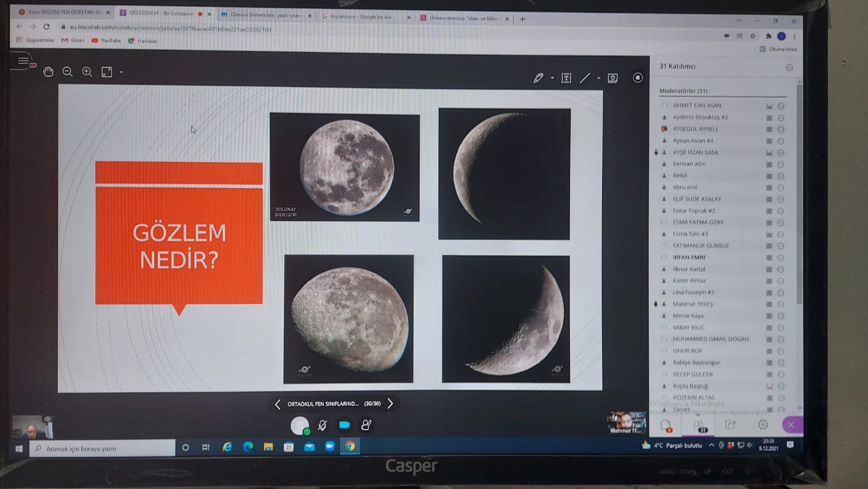868x489 pixels.
Task: Open the share content tab
Action: [x=731, y=425]
